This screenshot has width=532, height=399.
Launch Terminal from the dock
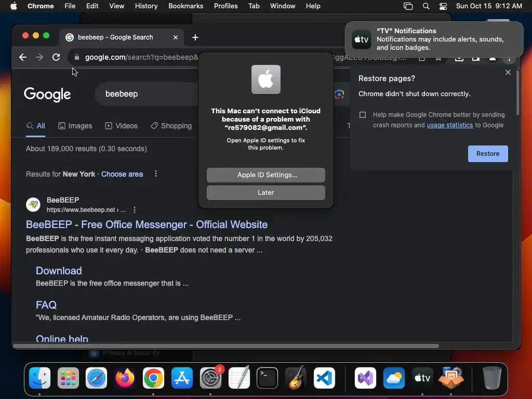click(268, 378)
